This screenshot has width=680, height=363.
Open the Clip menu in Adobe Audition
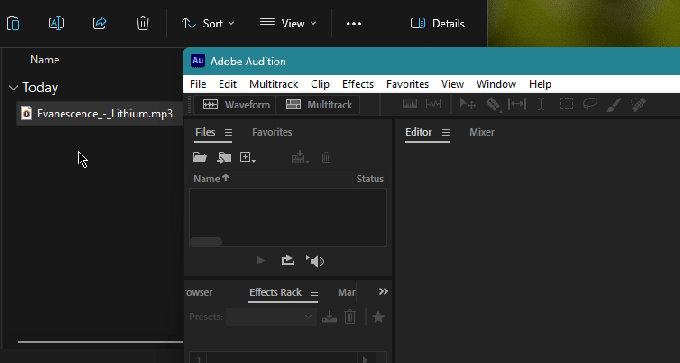pos(320,84)
